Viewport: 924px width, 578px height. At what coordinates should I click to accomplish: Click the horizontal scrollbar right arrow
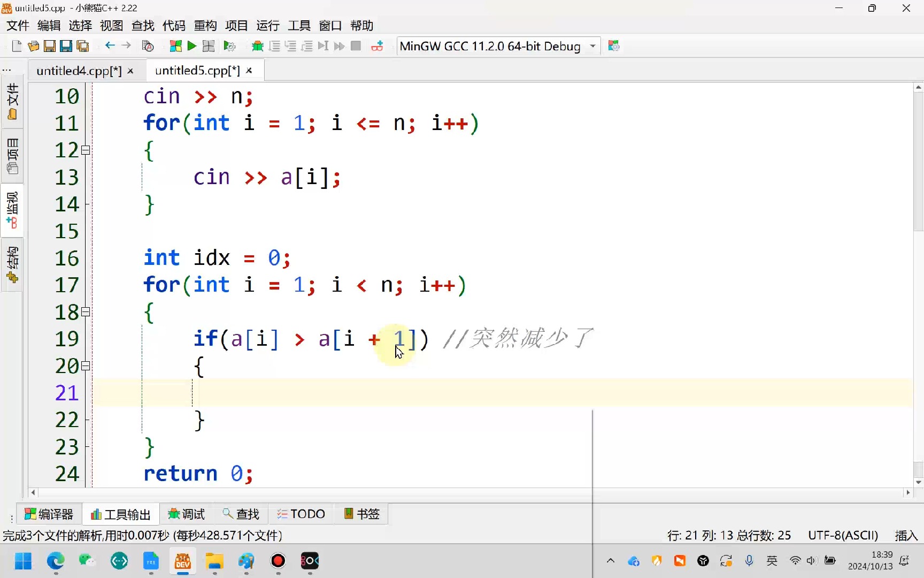click(908, 492)
